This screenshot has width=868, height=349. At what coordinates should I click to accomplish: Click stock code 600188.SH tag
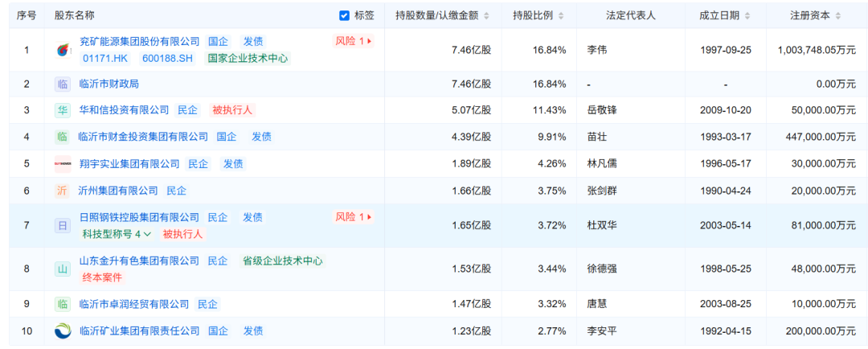click(168, 58)
